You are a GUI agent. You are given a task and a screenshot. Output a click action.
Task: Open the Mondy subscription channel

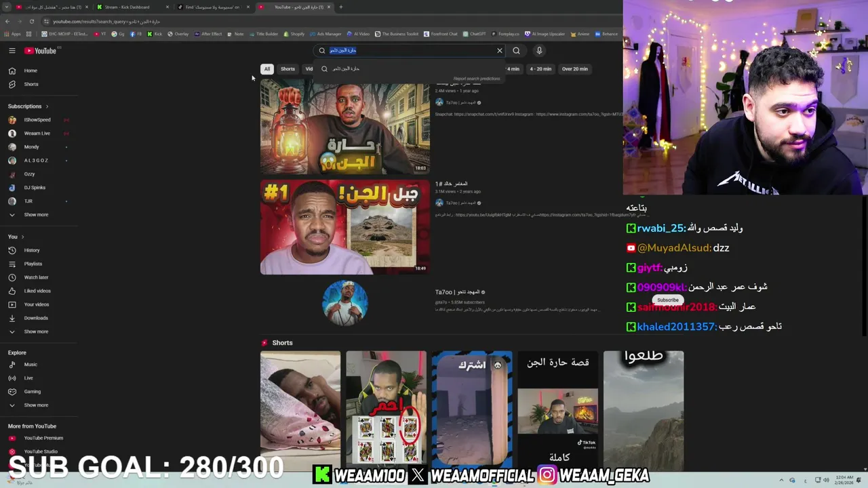click(32, 147)
